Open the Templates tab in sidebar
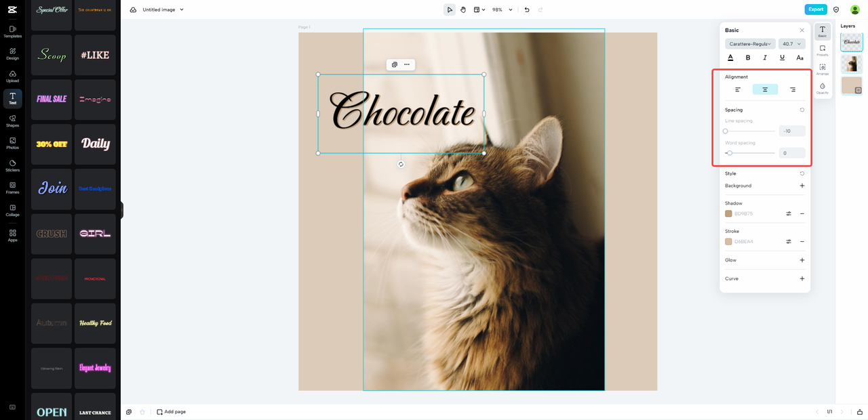This screenshot has height=420, width=868. (12, 31)
